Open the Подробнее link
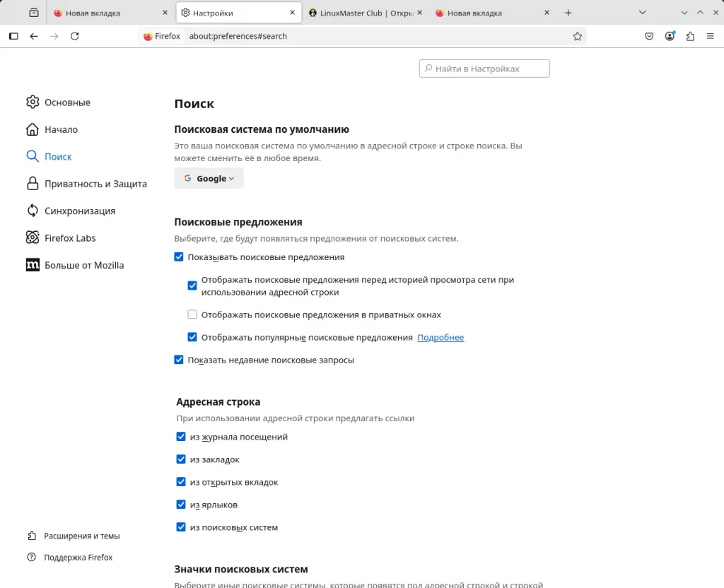Screen dimensions: 724x588 pos(440,338)
